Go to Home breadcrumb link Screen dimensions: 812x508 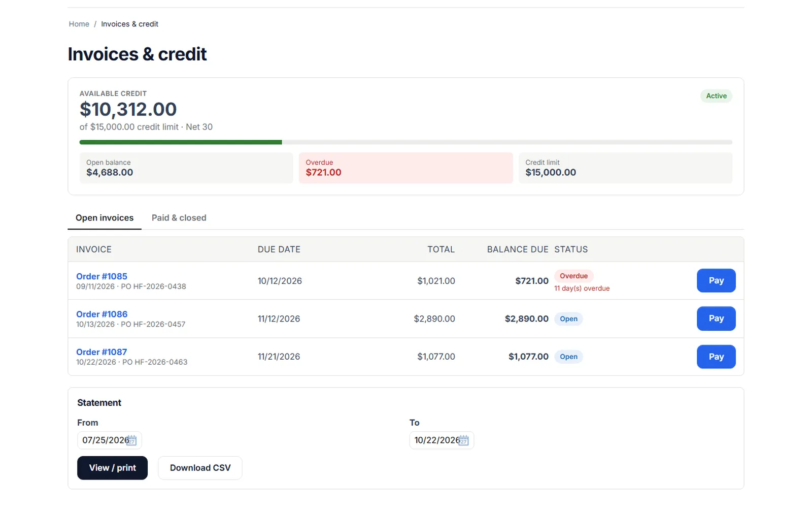(79, 24)
